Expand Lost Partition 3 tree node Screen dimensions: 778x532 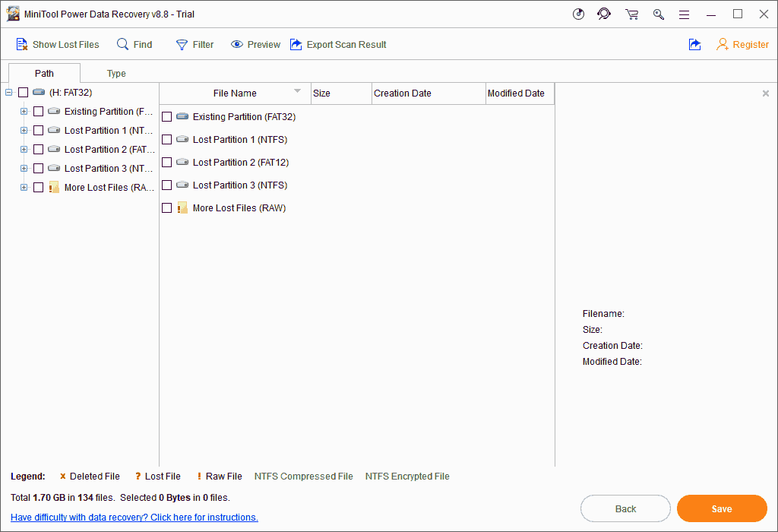pos(24,168)
